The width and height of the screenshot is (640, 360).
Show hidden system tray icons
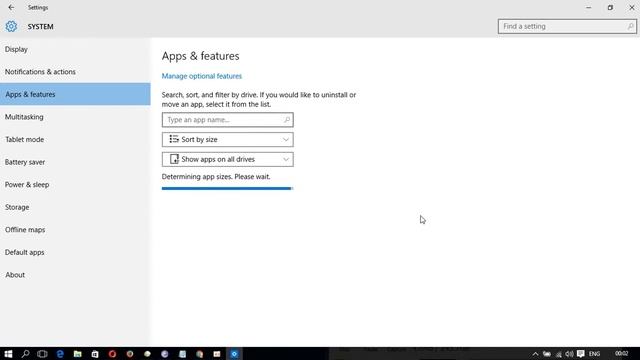[535, 354]
